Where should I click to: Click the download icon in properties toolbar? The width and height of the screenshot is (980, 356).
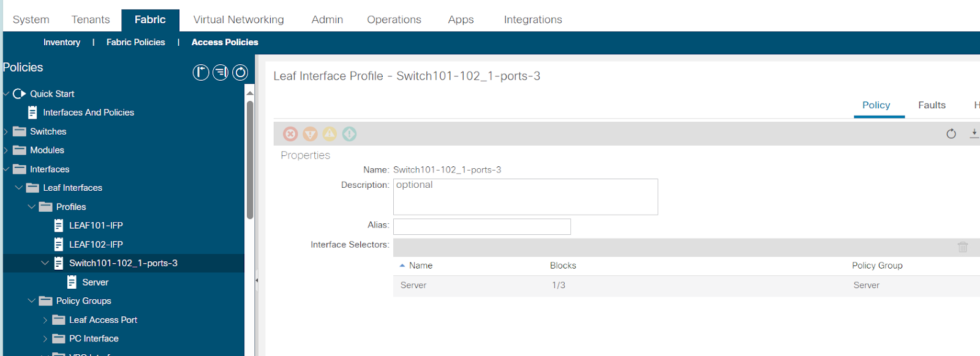(x=974, y=133)
